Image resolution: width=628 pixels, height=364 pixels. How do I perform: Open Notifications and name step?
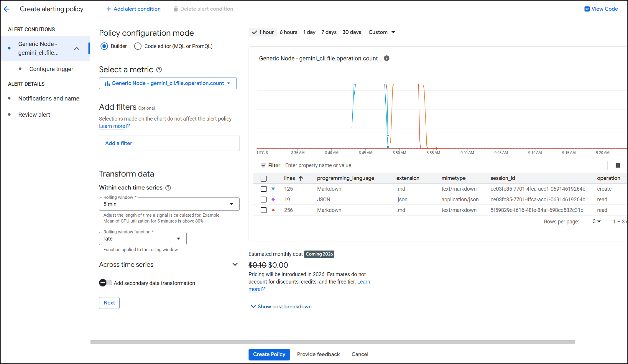click(49, 98)
